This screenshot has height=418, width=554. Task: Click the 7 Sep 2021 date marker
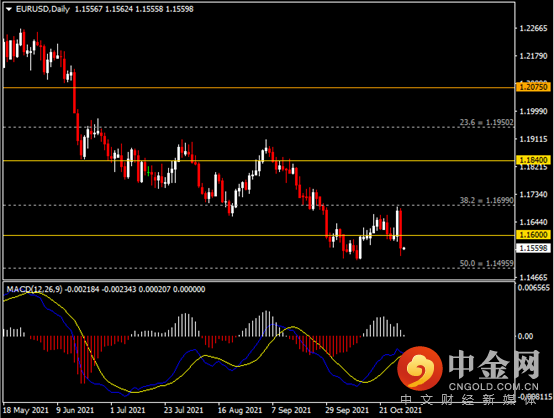pyautogui.click(x=291, y=410)
